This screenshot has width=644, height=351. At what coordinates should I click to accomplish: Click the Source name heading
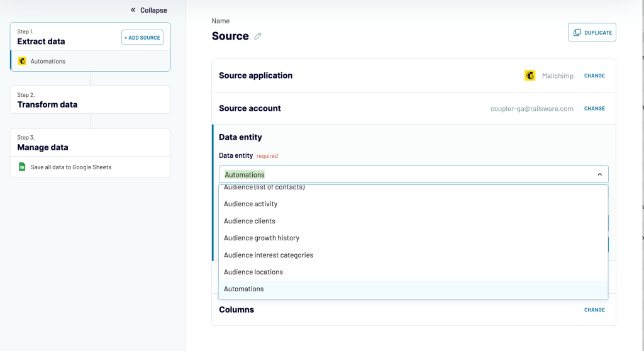coord(230,36)
